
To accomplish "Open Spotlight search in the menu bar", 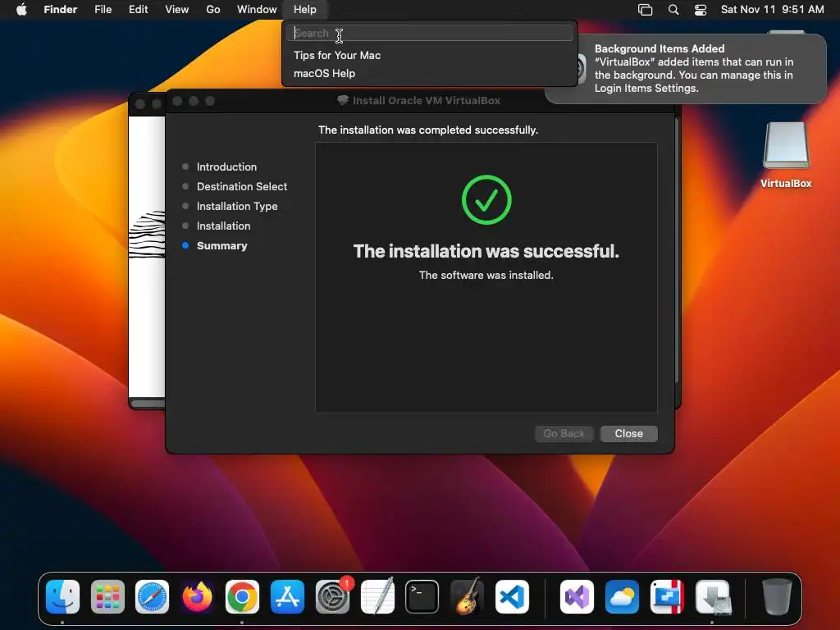I will click(673, 10).
